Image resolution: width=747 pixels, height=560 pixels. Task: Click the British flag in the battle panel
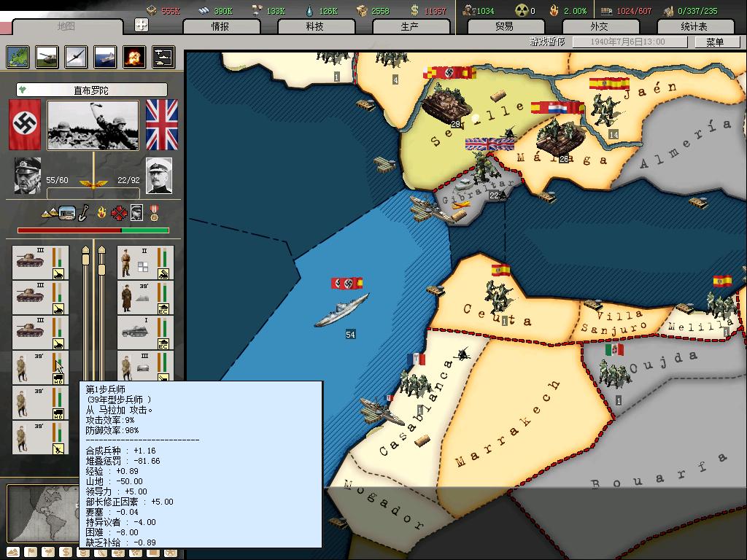[x=161, y=125]
